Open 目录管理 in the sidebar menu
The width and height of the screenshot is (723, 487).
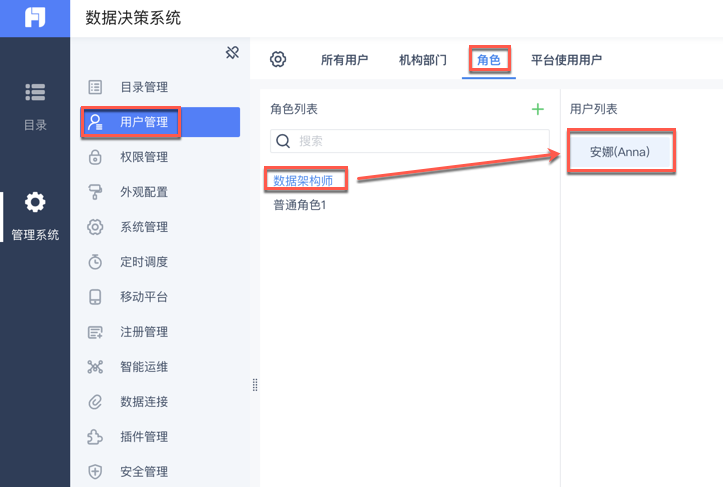click(143, 87)
